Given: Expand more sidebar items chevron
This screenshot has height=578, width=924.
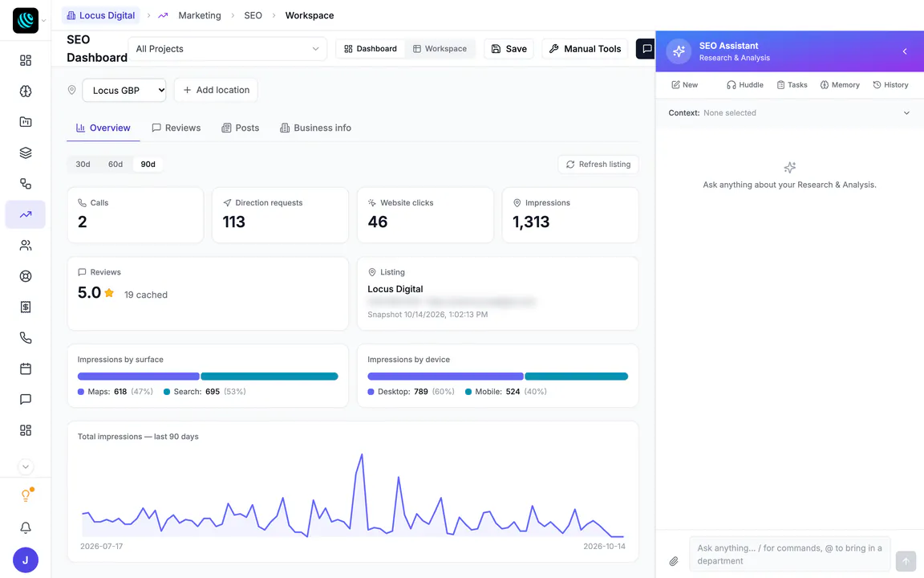Looking at the screenshot, I should [x=26, y=466].
